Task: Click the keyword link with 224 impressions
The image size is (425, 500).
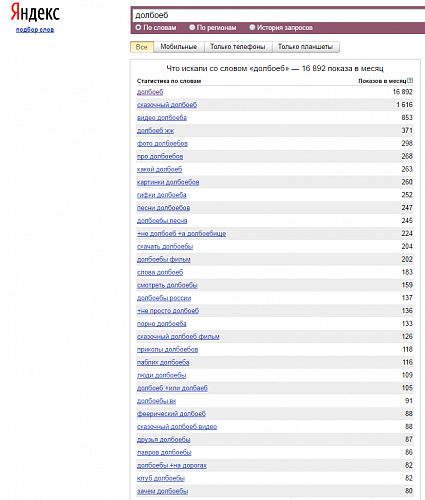Action: tap(181, 234)
